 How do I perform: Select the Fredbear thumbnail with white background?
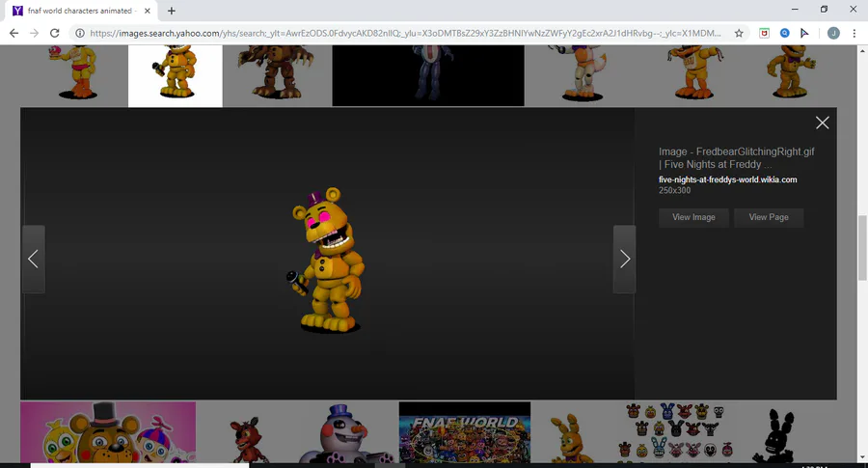[176, 75]
